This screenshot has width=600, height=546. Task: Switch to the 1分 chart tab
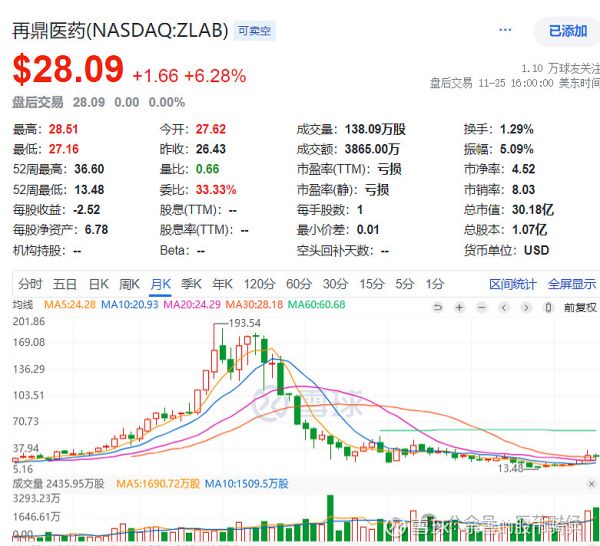(x=435, y=284)
